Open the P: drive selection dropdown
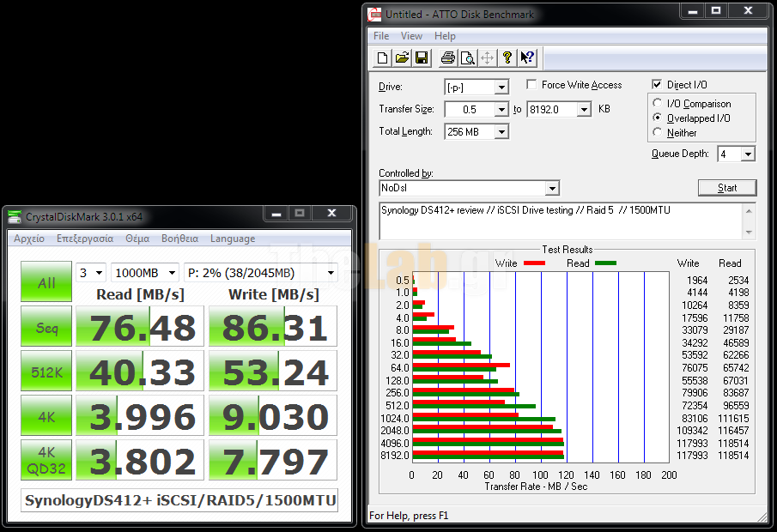The height and width of the screenshot is (532, 777). tap(261, 273)
